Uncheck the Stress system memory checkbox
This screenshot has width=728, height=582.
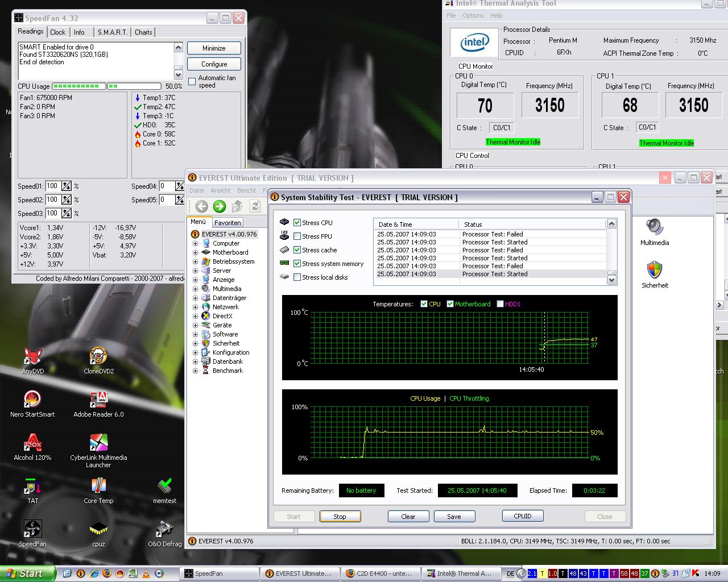pyautogui.click(x=297, y=263)
